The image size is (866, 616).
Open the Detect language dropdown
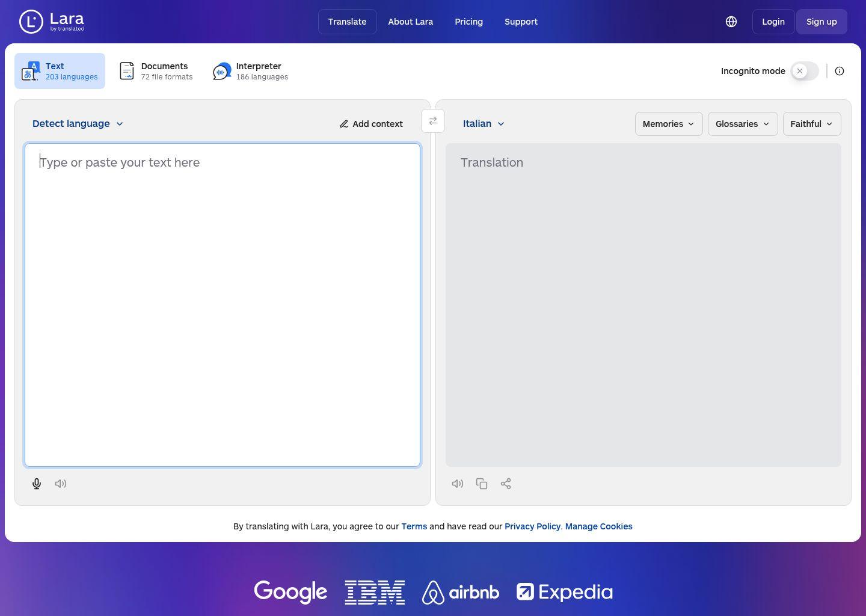click(x=77, y=123)
